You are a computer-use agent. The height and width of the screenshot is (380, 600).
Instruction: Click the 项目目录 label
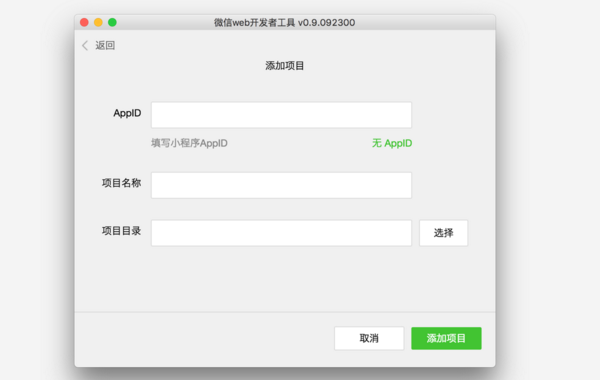point(121,231)
